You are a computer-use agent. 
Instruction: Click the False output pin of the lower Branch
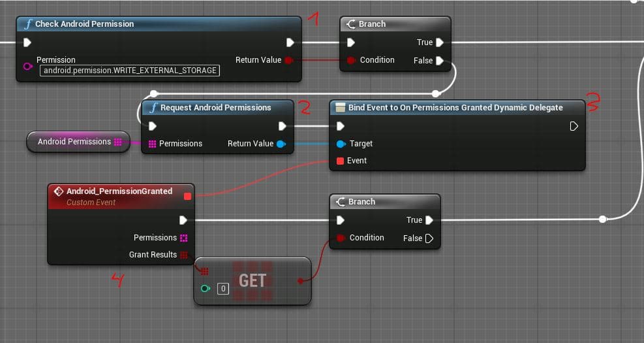(429, 238)
